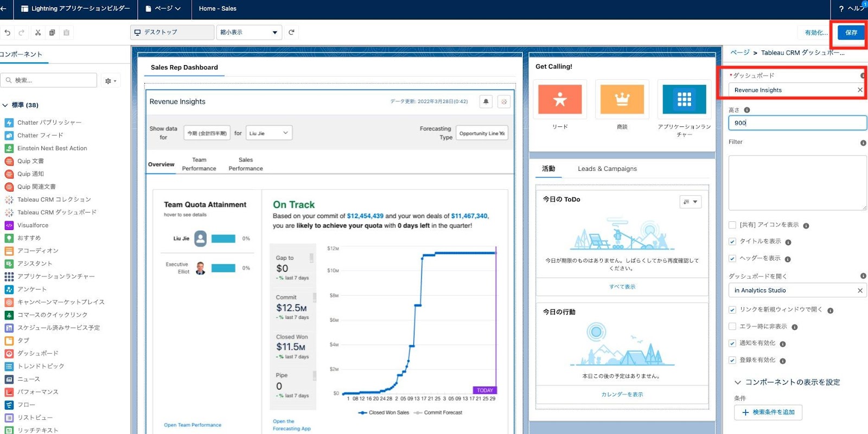Click the settings icon beside the bell
The width and height of the screenshot is (868, 434).
click(504, 101)
